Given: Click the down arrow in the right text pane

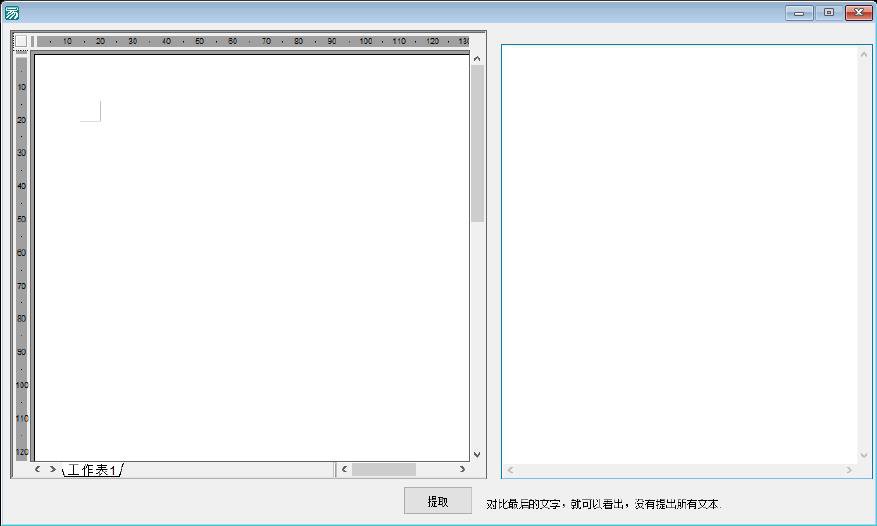Looking at the screenshot, I should coord(864,454).
